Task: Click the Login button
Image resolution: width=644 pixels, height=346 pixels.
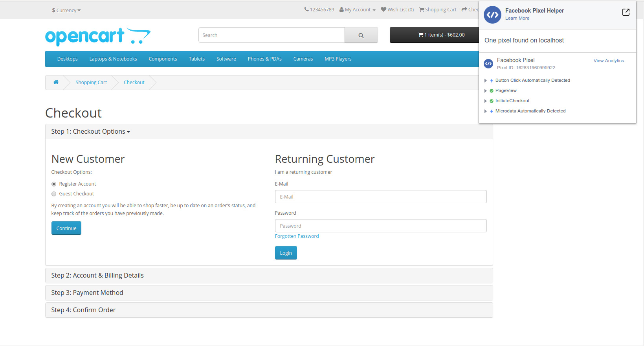Action: pyautogui.click(x=286, y=253)
